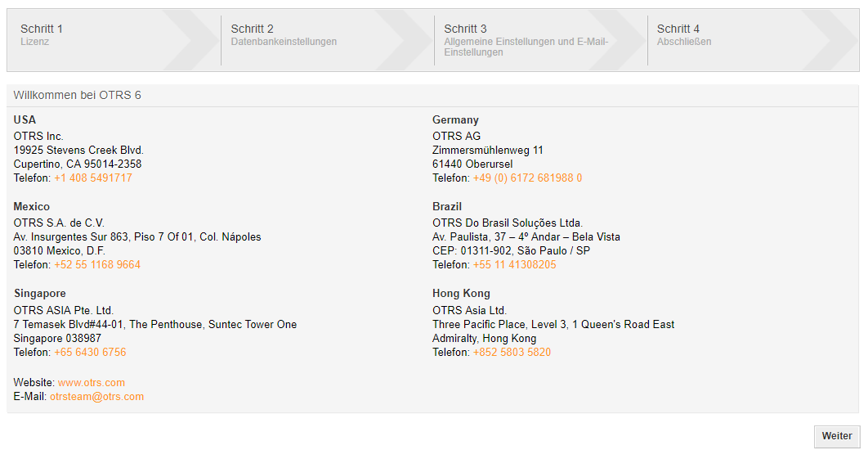Image resolution: width=868 pixels, height=459 pixels.
Task: Click the otrsteam@otrs.com email link
Action: [96, 397]
